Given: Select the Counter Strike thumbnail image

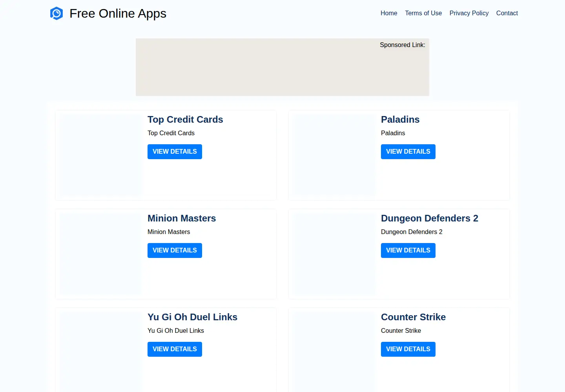Looking at the screenshot, I should tap(334, 352).
